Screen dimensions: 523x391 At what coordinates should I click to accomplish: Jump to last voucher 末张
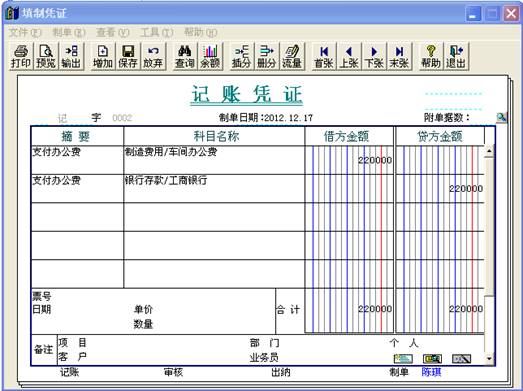coord(399,56)
